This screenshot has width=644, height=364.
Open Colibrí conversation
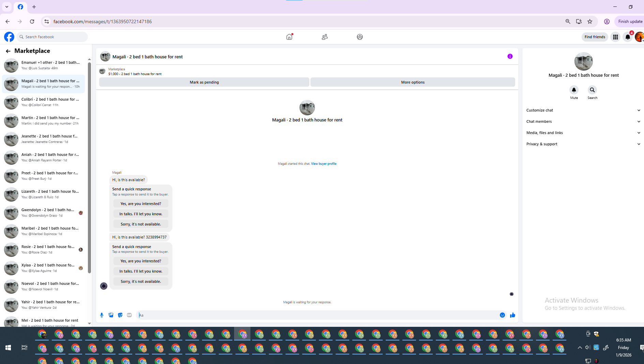[x=44, y=102]
